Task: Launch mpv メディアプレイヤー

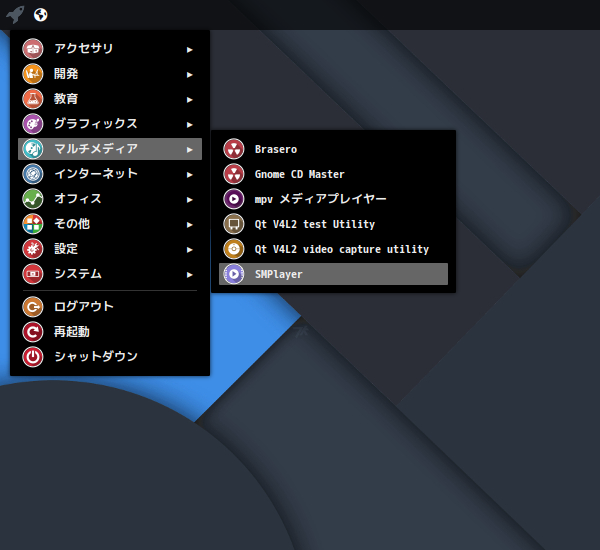Action: pyautogui.click(x=333, y=199)
